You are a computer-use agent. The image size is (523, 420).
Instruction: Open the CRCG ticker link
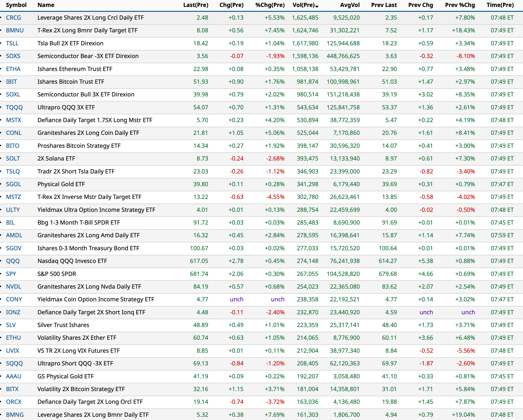[14, 18]
